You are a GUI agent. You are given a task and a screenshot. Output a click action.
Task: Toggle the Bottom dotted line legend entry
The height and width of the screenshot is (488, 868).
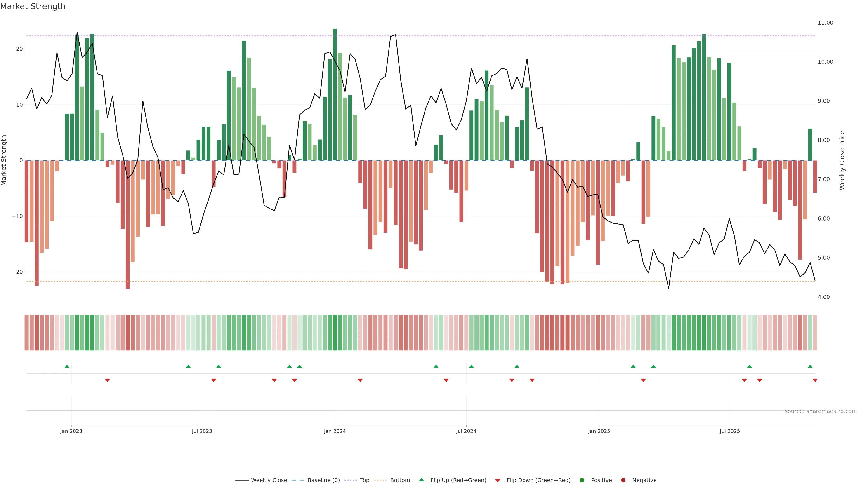pyautogui.click(x=380, y=480)
